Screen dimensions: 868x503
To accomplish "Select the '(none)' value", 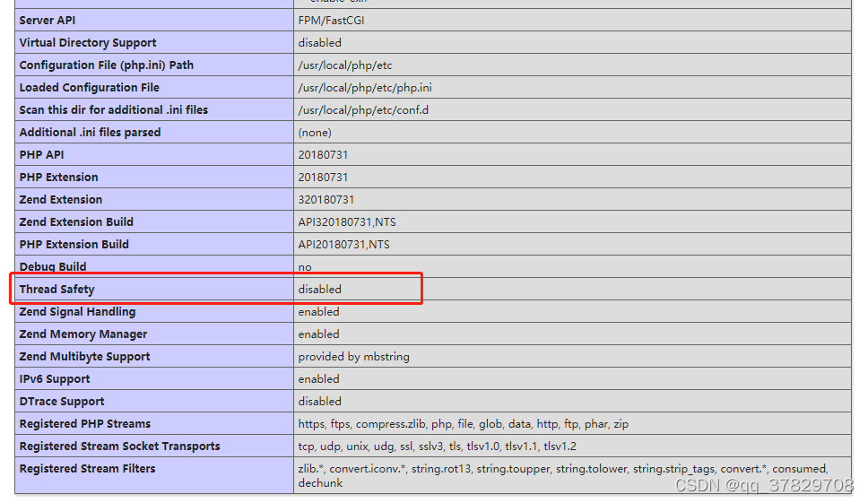I will click(315, 133).
